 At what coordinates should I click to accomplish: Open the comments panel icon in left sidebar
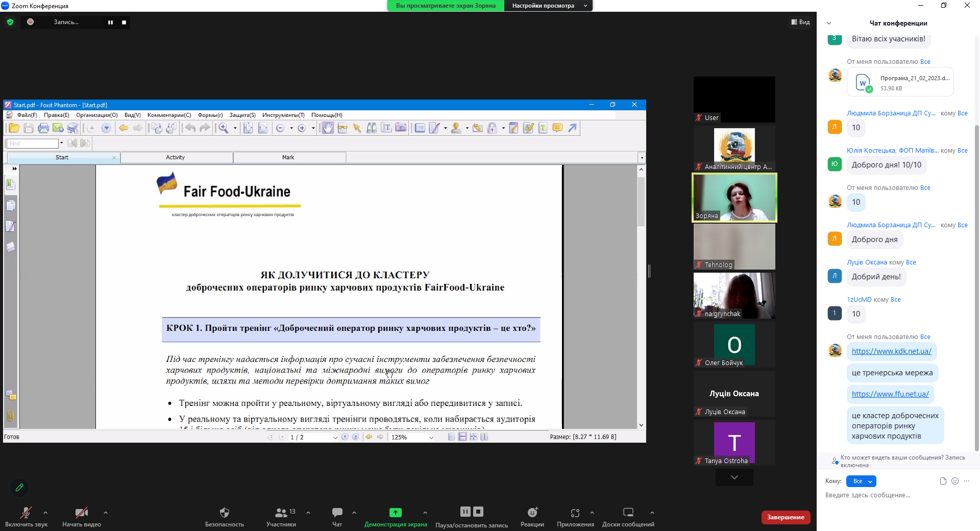point(11,395)
